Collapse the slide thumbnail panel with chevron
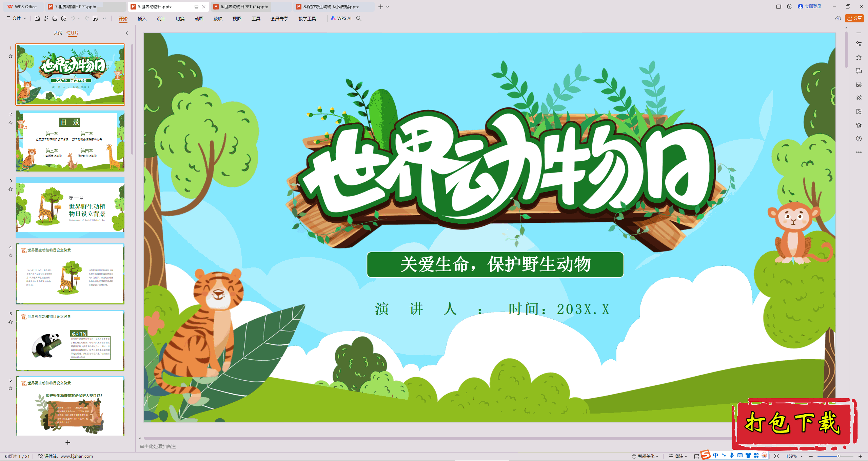This screenshot has height=461, width=868. click(x=127, y=33)
